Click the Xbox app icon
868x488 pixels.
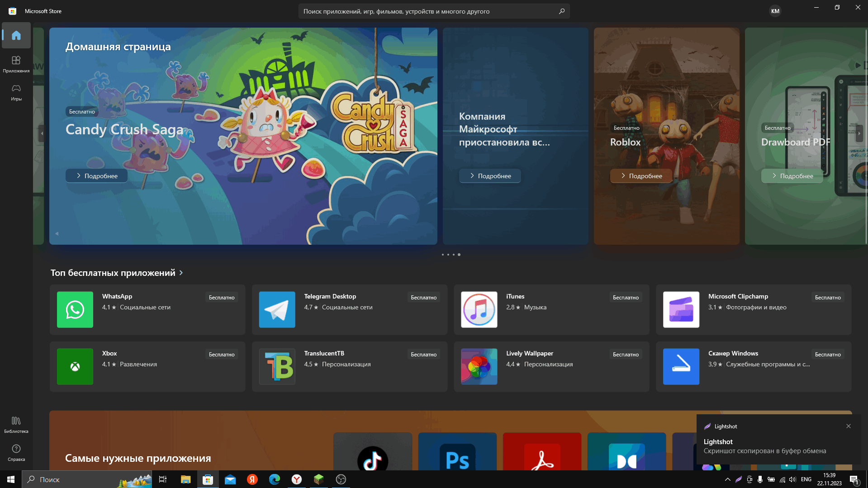(75, 367)
